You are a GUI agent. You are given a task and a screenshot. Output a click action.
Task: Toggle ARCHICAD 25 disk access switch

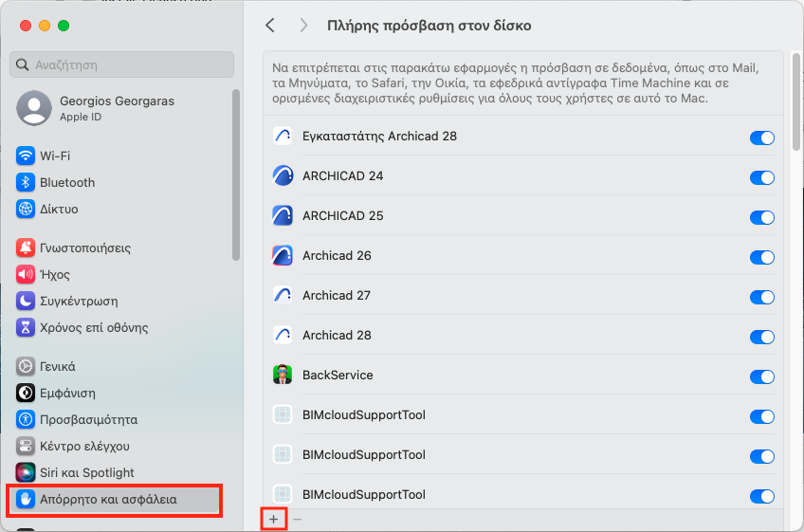(762, 217)
